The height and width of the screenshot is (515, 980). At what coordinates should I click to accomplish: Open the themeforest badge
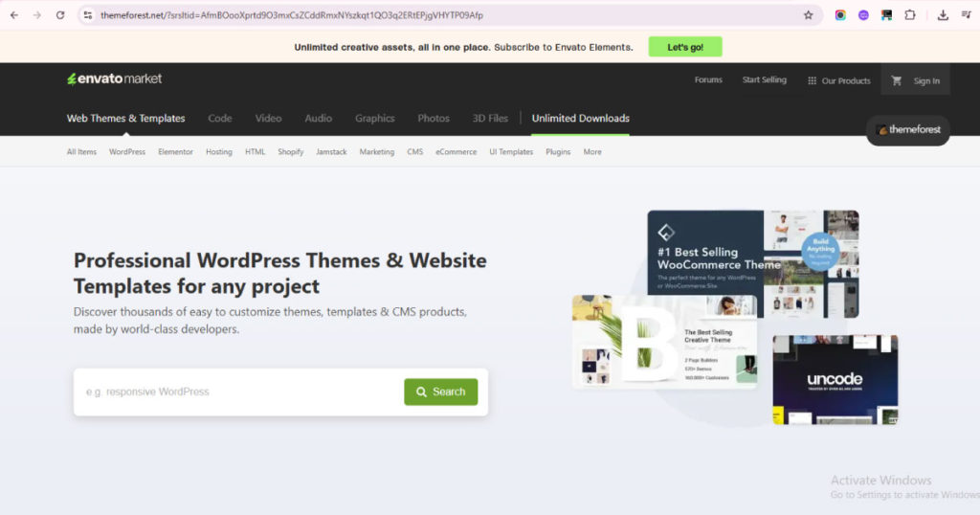(908, 130)
